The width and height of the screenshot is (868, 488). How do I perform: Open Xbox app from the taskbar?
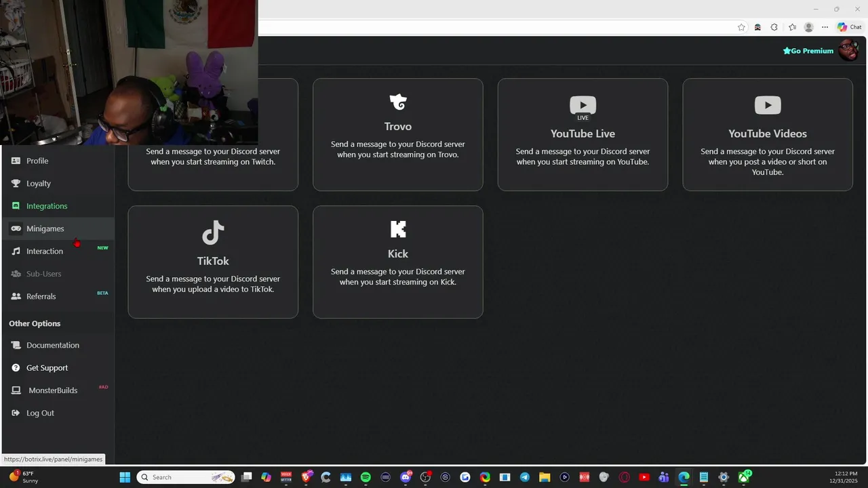coord(744,477)
